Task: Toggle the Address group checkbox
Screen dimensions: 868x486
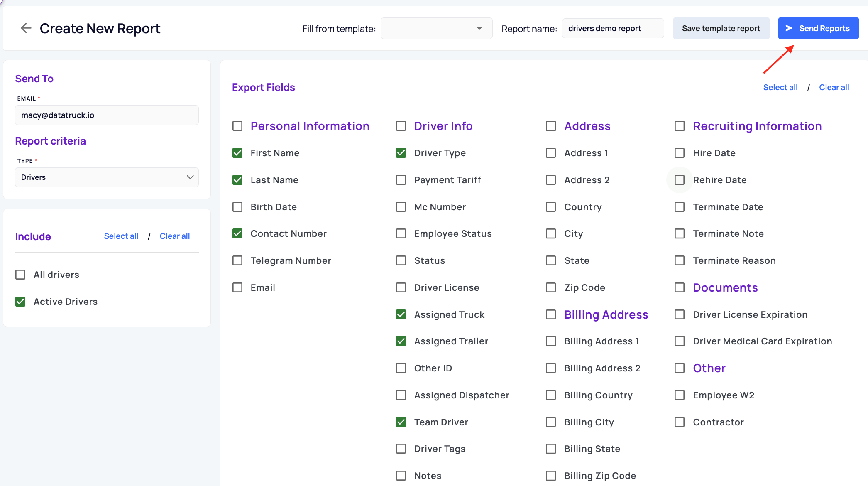Action: pyautogui.click(x=551, y=126)
